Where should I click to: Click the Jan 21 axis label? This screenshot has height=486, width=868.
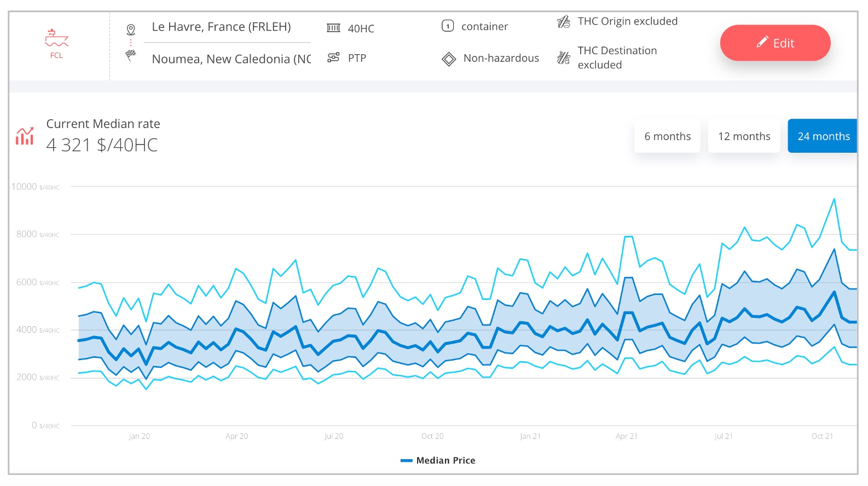tap(530, 436)
